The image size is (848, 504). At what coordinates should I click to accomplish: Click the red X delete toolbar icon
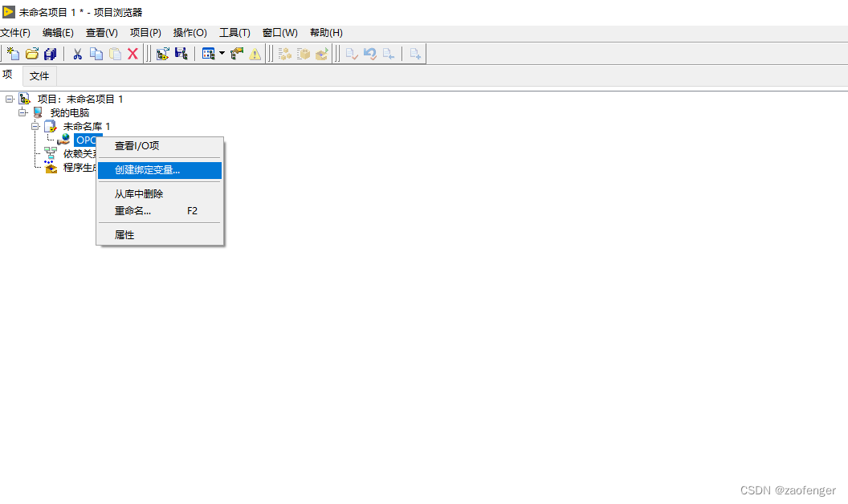point(132,53)
